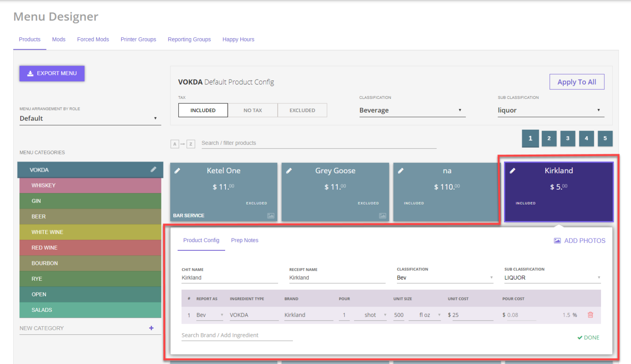
Task: Click the pencil icon on Ketel One tile
Action: [177, 171]
